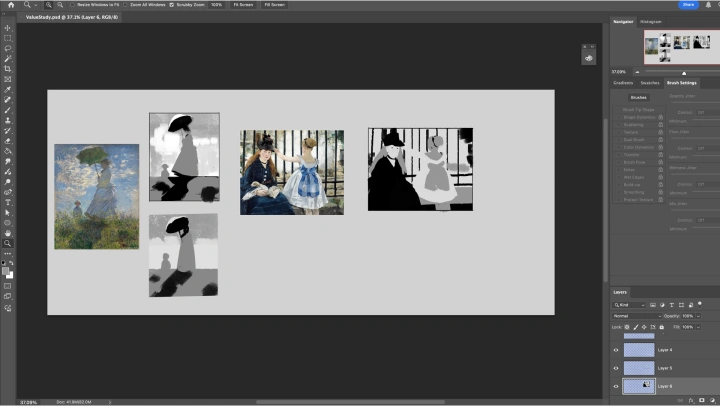
Task: Open Opacity slider dropdown arrow
Action: (698, 316)
